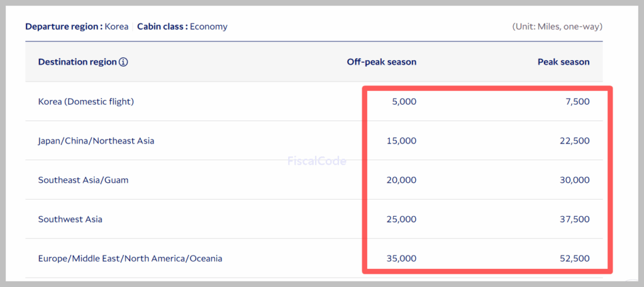Select the 15,000 off-peak miles cell

(401, 141)
